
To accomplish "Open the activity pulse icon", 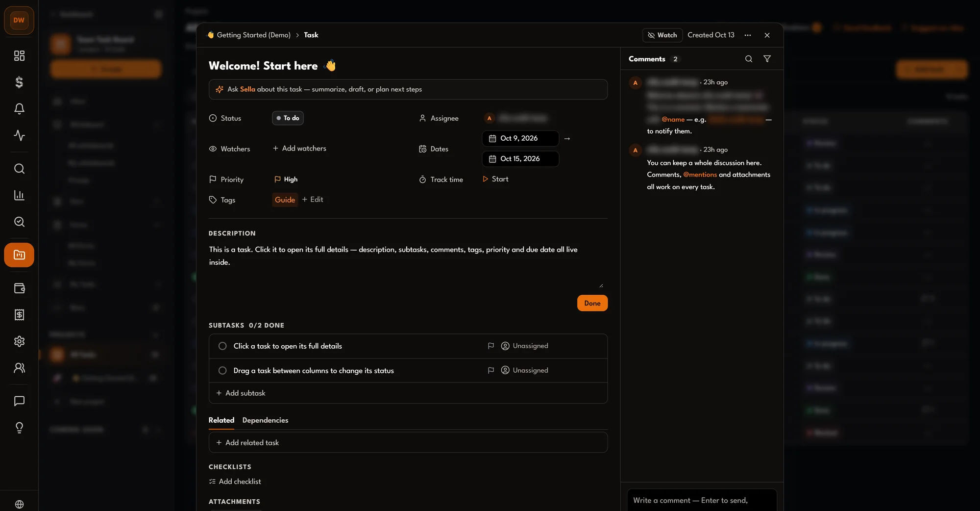I will pyautogui.click(x=19, y=135).
